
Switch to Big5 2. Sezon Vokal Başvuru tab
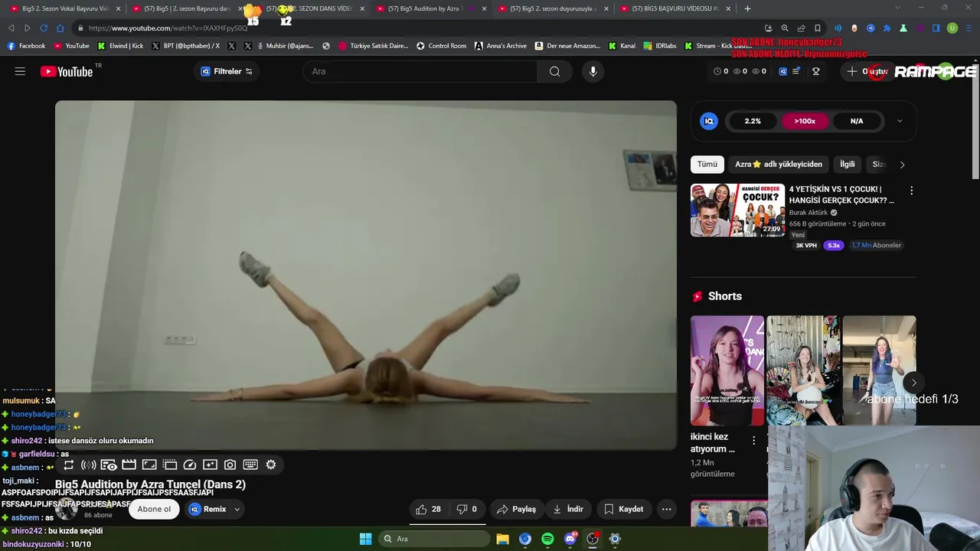[65, 8]
